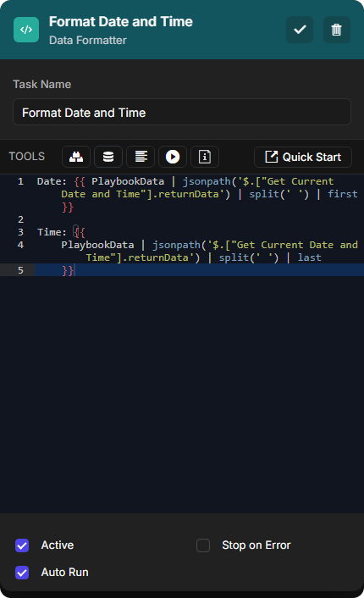The image size is (364, 598).
Task: Click the 'Stop on Error' label
Action: click(x=256, y=545)
